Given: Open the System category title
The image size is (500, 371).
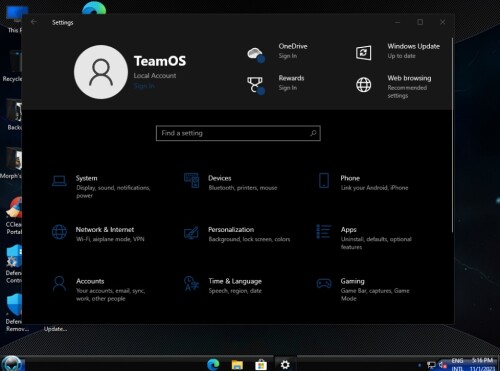Looking at the screenshot, I should (x=87, y=178).
